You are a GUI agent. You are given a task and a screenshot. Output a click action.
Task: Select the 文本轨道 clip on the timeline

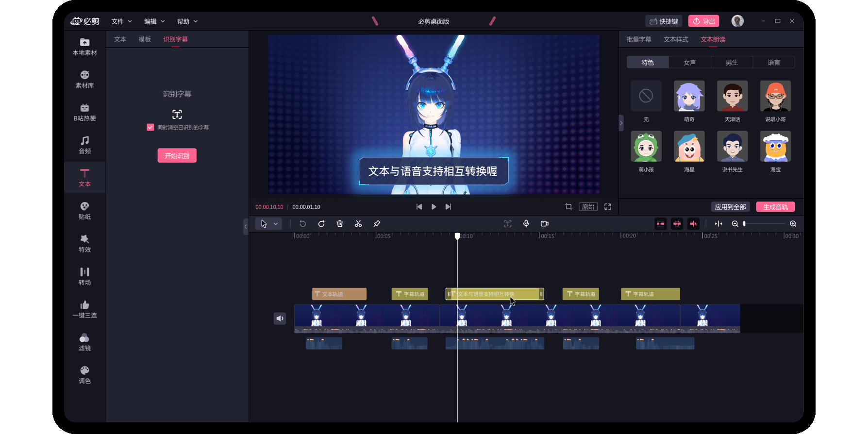pos(339,294)
